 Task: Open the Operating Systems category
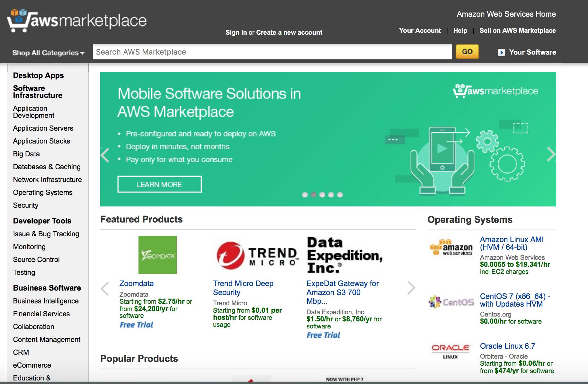42,192
